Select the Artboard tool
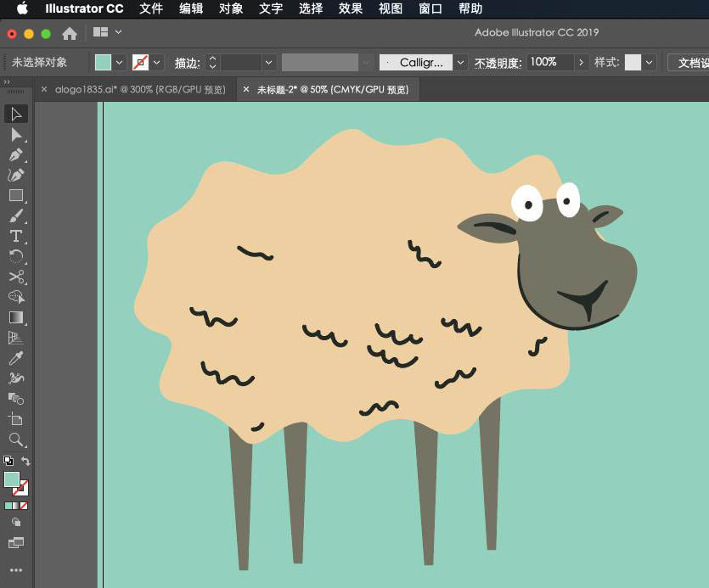Viewport: 709px width, 588px height. [x=16, y=419]
